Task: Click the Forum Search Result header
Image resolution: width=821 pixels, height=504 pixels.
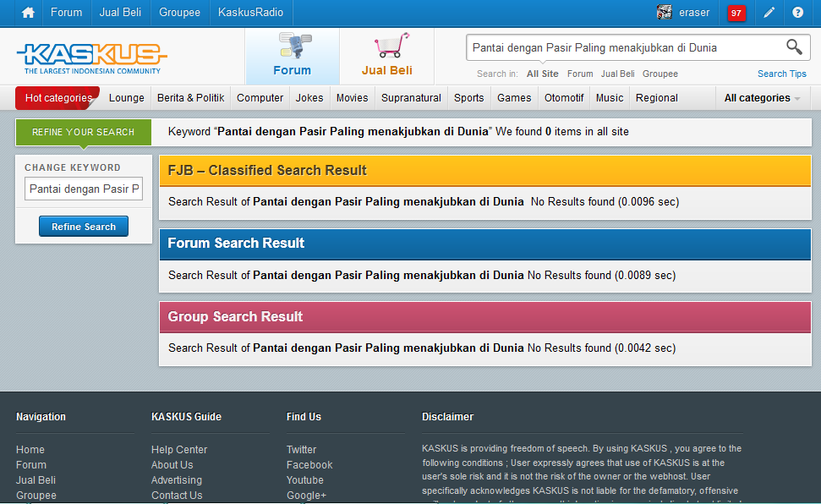Action: coord(484,244)
